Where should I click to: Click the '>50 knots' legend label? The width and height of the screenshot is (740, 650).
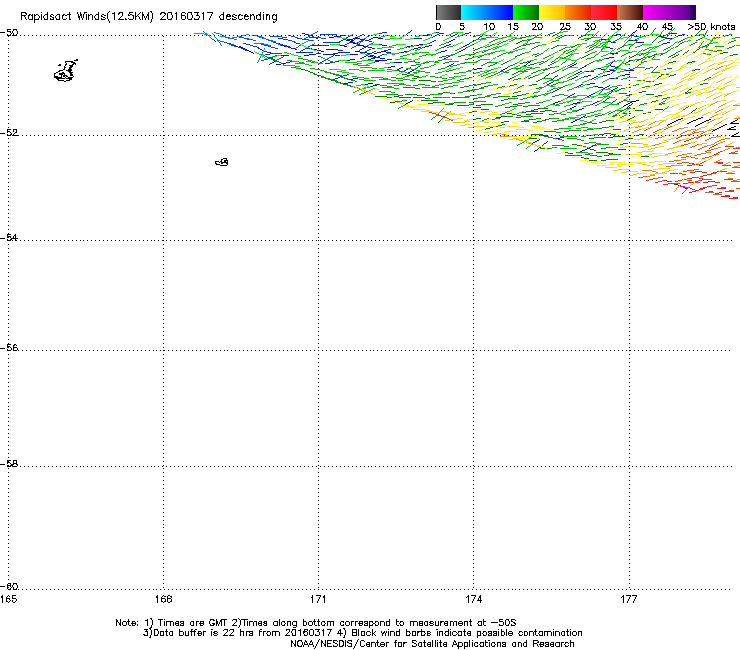coord(711,27)
